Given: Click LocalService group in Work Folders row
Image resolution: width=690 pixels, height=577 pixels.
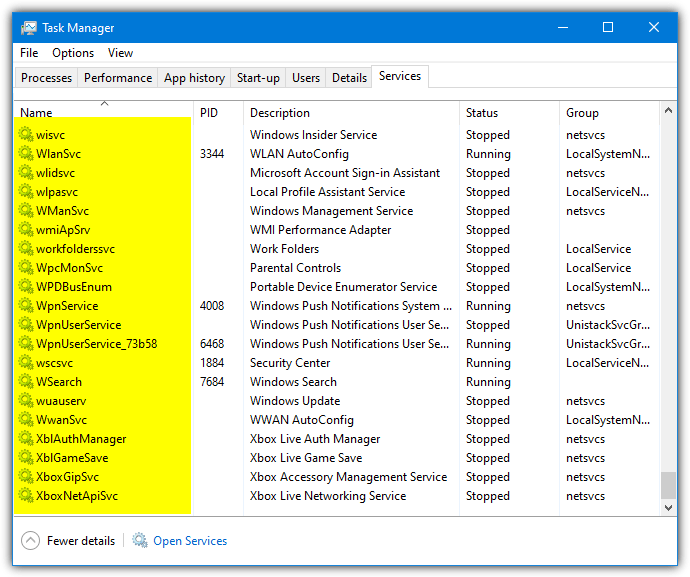Looking at the screenshot, I should click(x=598, y=249).
